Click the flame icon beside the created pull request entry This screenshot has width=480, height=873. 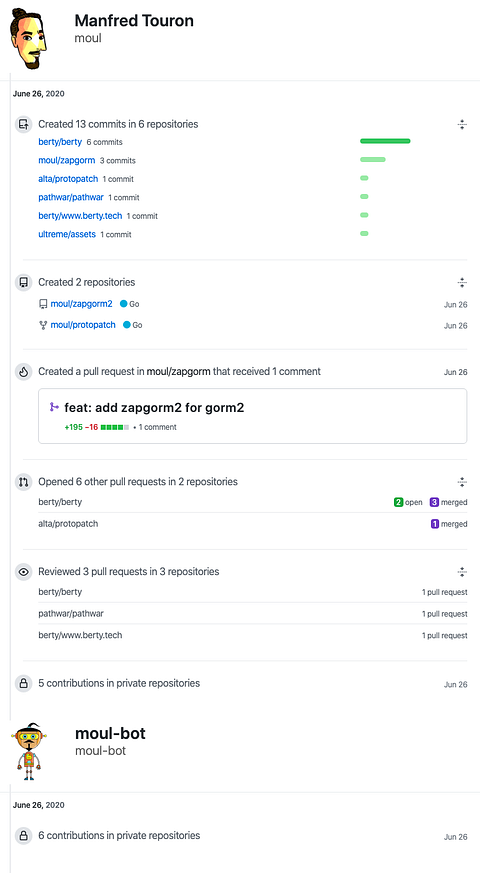23,371
